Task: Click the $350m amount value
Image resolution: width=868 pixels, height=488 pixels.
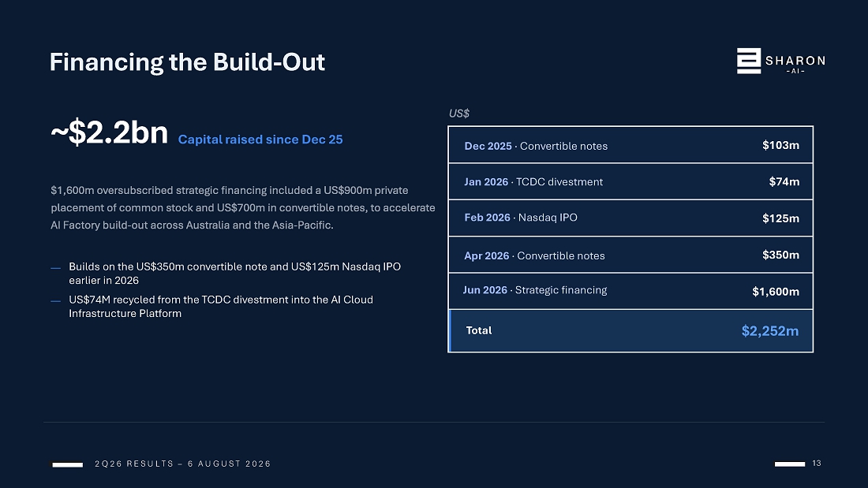Action: (780, 255)
